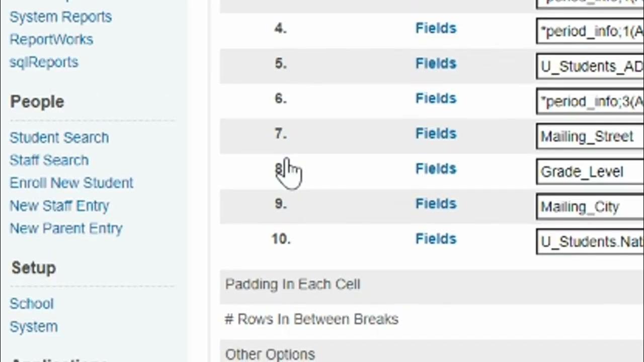Go to sqlReports
This screenshot has height=362, width=644.
(44, 62)
